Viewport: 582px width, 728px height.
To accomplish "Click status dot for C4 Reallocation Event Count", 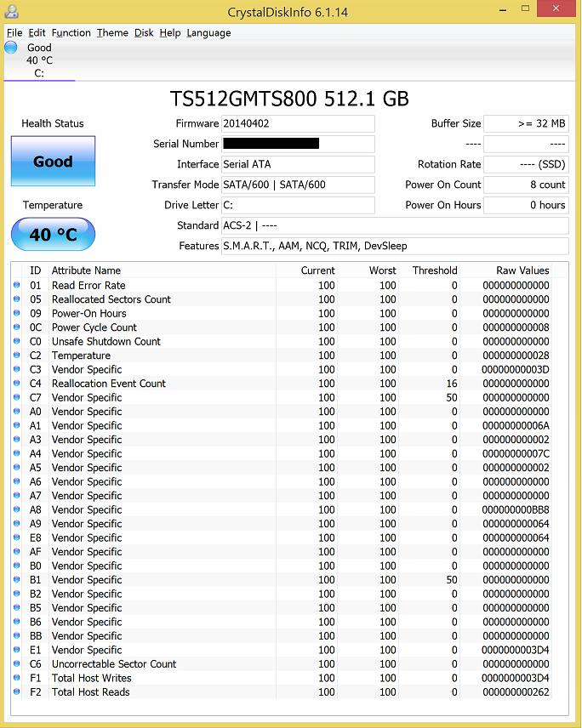I will (x=17, y=384).
